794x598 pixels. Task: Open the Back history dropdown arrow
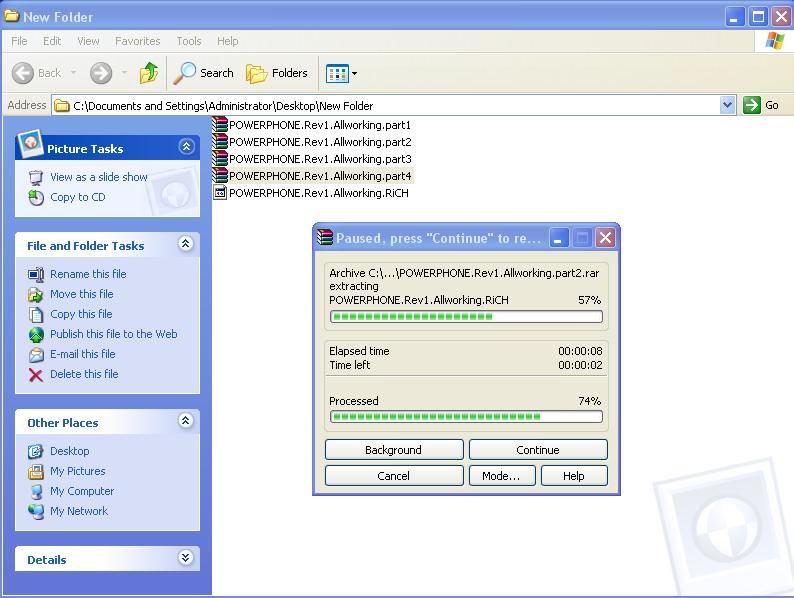click(73, 73)
